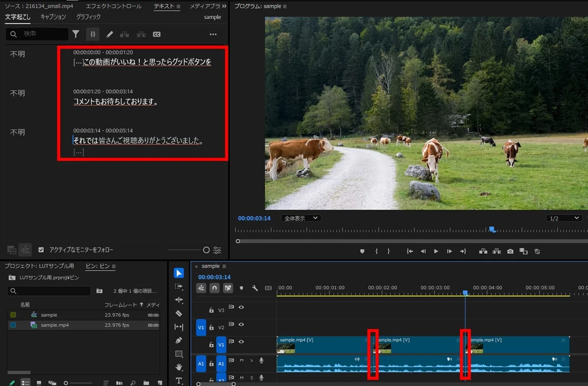Open テキスト panel menu icon
The image size is (588, 386).
pos(178,7)
